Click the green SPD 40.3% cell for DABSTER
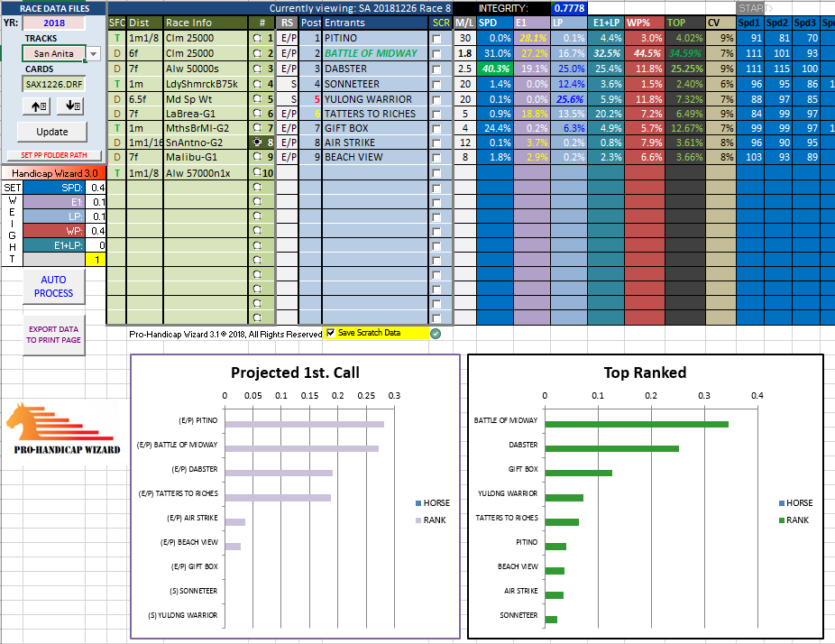 494,69
